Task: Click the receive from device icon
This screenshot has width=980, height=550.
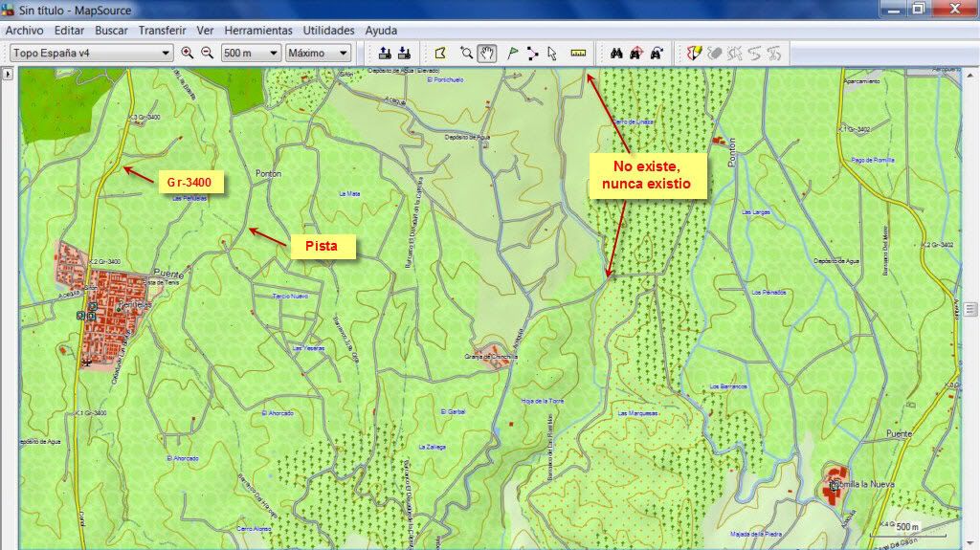Action: click(x=405, y=54)
